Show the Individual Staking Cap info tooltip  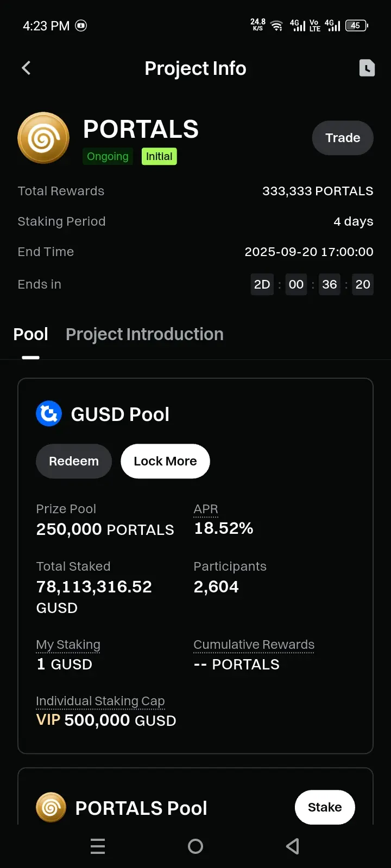coord(100,701)
